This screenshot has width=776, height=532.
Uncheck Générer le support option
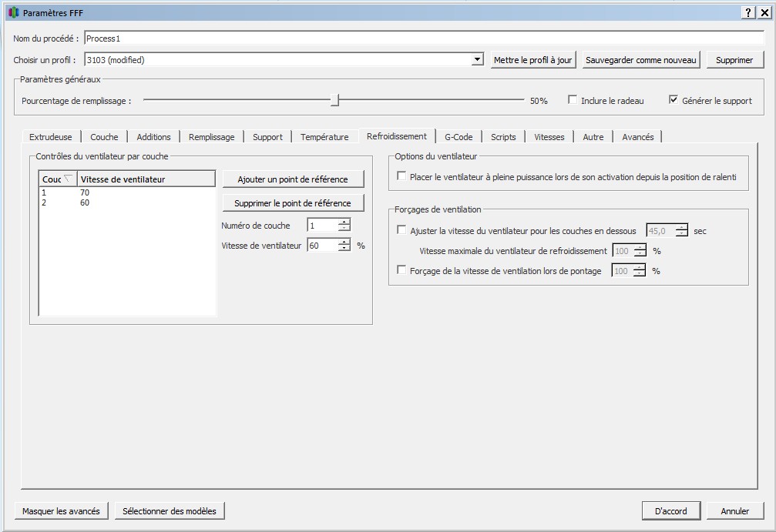pos(674,100)
